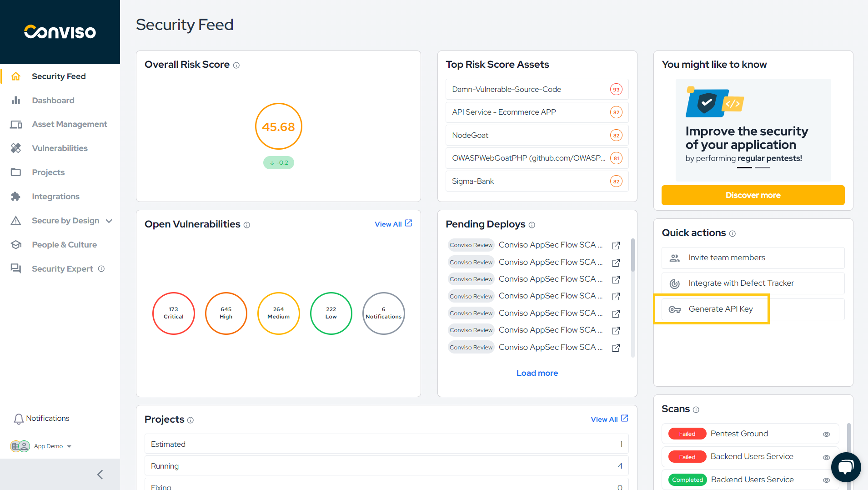The image size is (868, 490).
Task: Click the Vulnerabilities bandage icon
Action: [16, 148]
